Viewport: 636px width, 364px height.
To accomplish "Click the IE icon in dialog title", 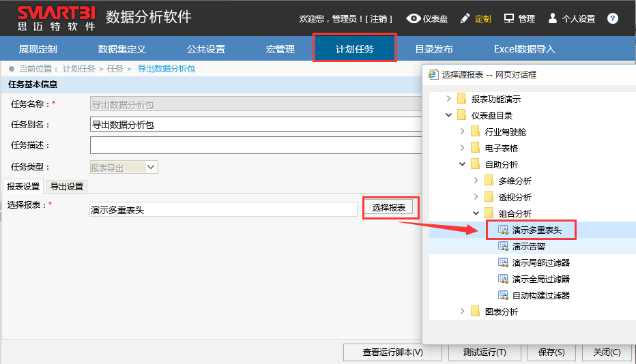I will pyautogui.click(x=433, y=74).
